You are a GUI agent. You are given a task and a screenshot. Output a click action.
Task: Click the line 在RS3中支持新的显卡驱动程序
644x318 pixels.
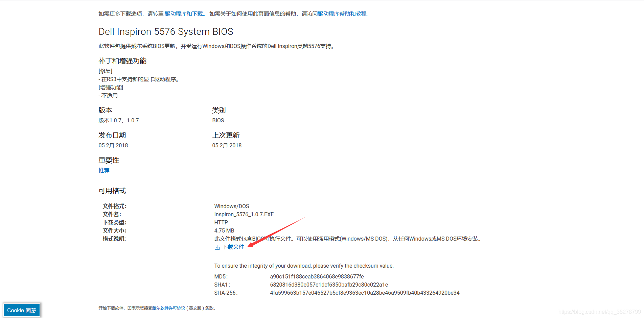[x=139, y=79]
